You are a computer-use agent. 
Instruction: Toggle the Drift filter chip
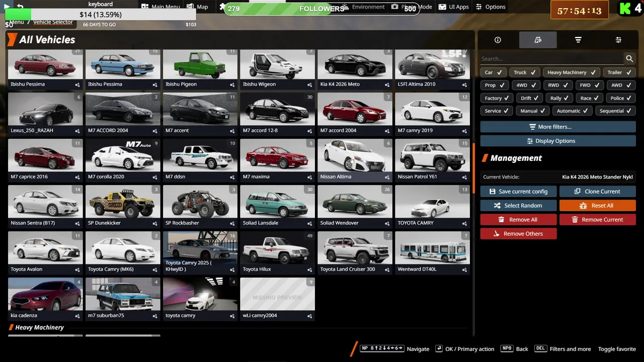[x=530, y=98]
